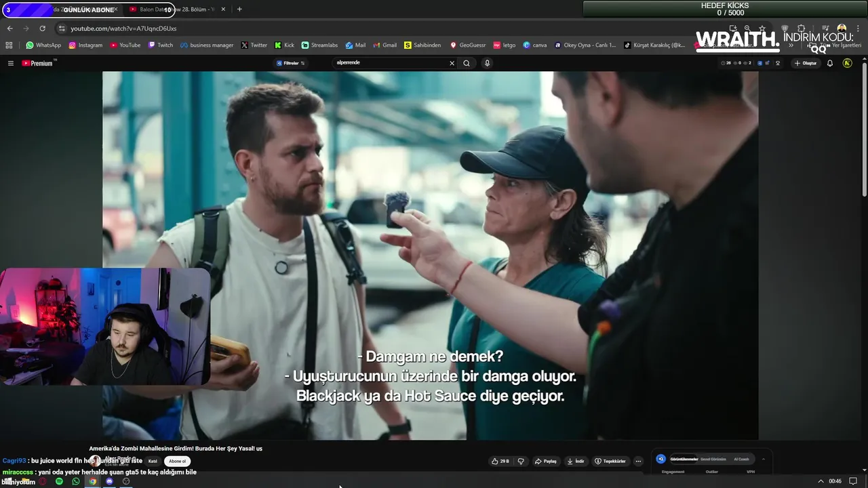868x488 pixels.
Task: Open canva bookmark
Action: [535, 45]
